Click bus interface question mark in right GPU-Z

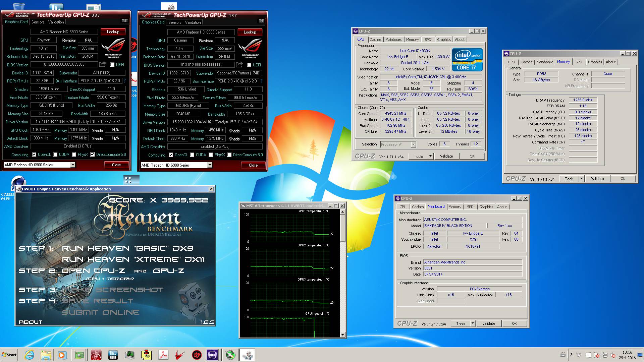point(261,81)
